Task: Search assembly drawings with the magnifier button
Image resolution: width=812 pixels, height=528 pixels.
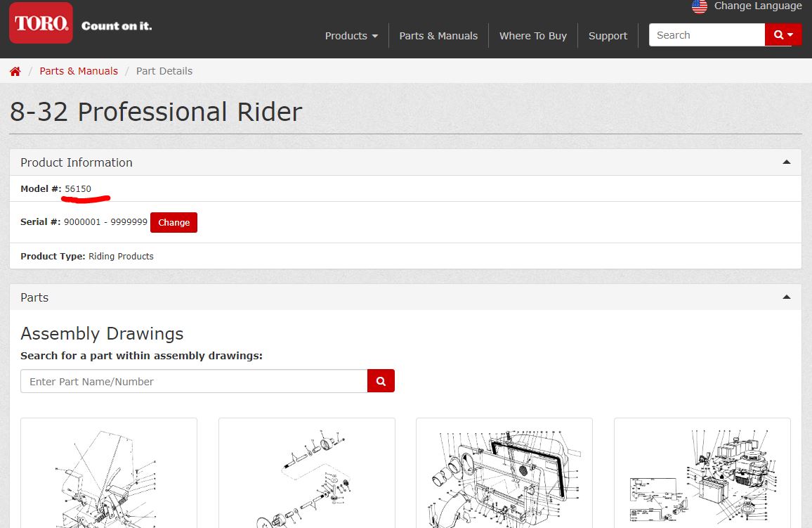Action: click(x=381, y=381)
